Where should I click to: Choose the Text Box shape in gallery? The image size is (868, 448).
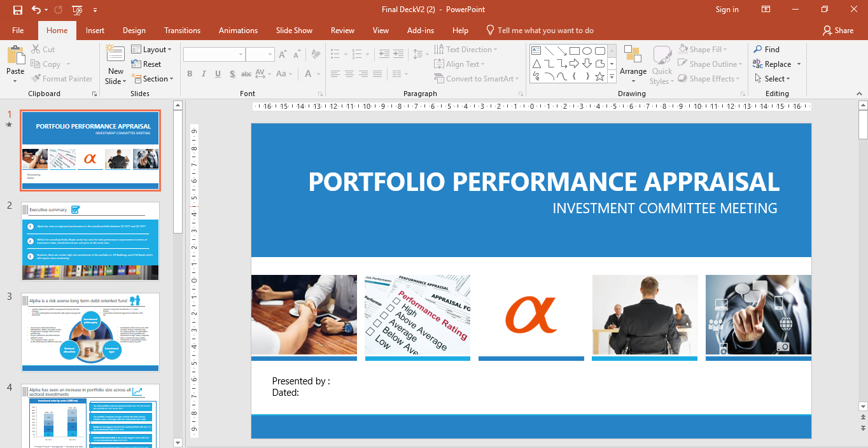[536, 50]
